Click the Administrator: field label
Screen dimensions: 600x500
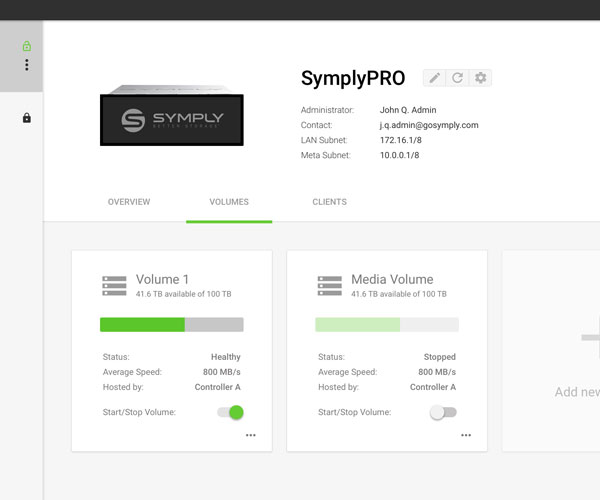(327, 110)
